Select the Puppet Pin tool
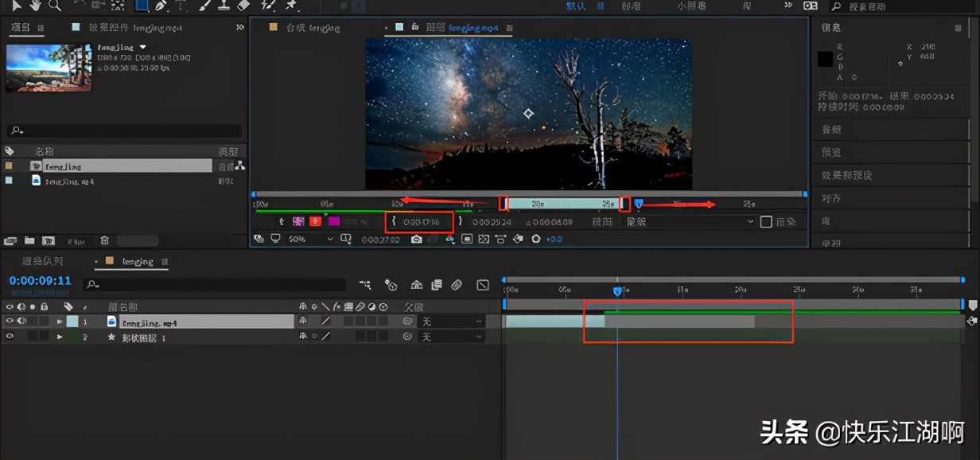 click(x=291, y=6)
